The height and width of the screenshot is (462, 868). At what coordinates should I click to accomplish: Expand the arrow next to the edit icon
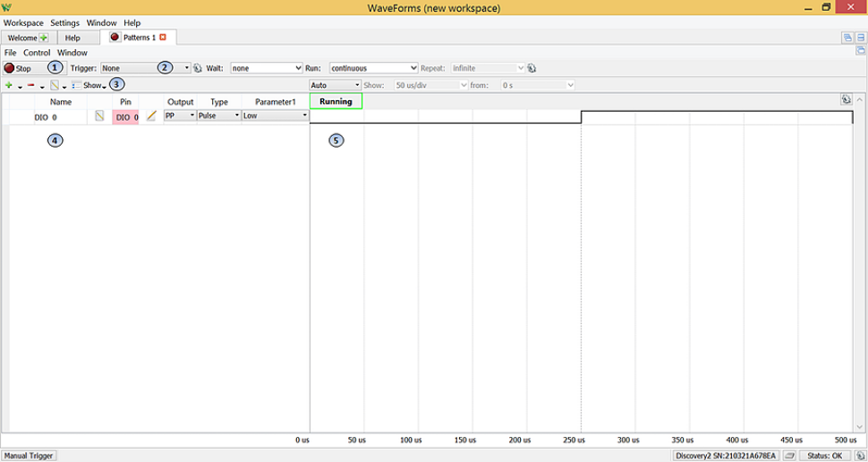coord(64,87)
